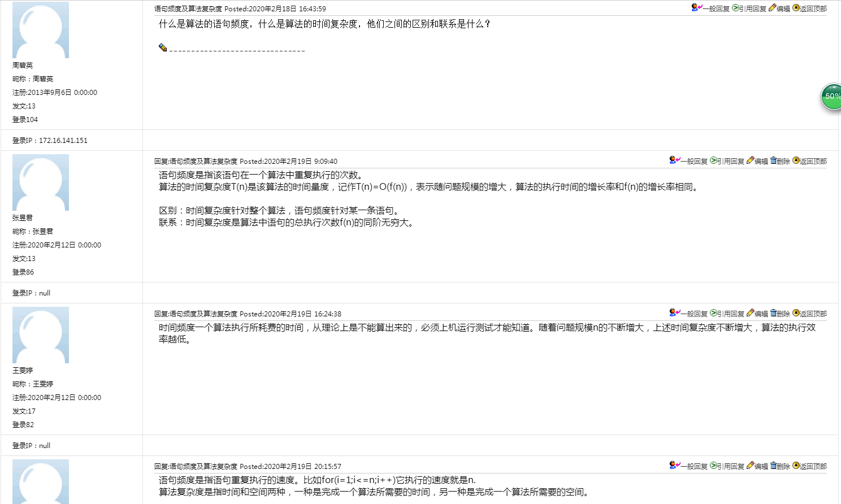The image size is (841, 504).
Task: Click the pencil signature icon in first post
Action: click(163, 47)
